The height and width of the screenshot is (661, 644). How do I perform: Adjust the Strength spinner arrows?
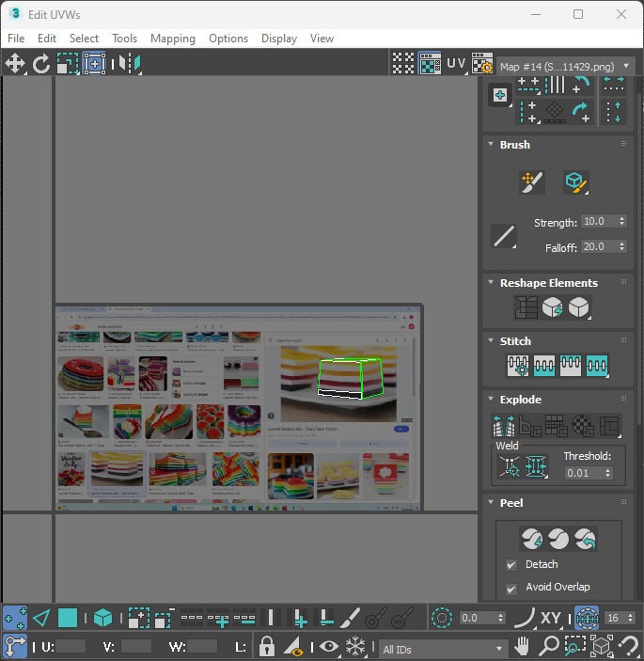(622, 221)
